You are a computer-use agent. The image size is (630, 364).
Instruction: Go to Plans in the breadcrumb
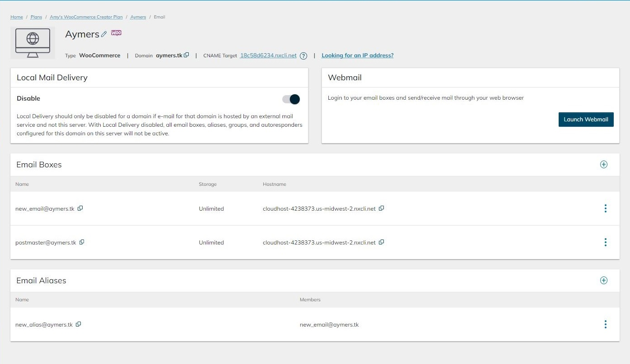(x=36, y=17)
